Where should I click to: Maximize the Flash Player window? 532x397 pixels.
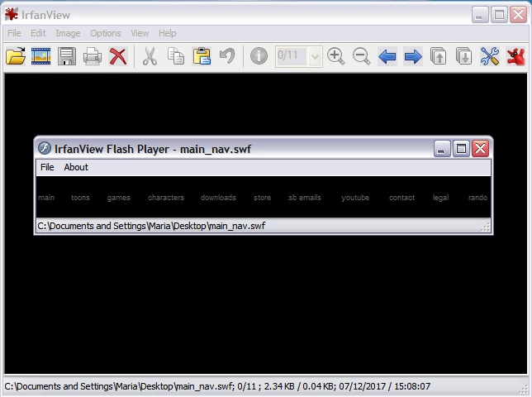[x=461, y=148]
